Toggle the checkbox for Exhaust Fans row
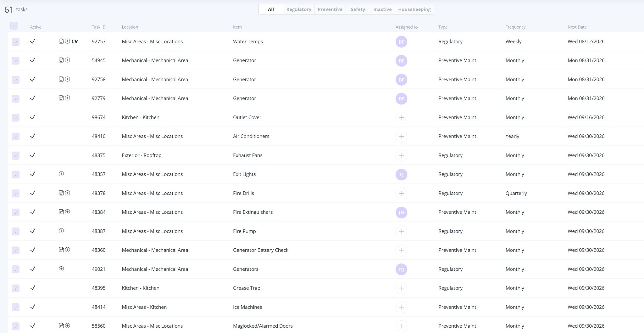Screen dimensions: 644x333 click(15, 155)
